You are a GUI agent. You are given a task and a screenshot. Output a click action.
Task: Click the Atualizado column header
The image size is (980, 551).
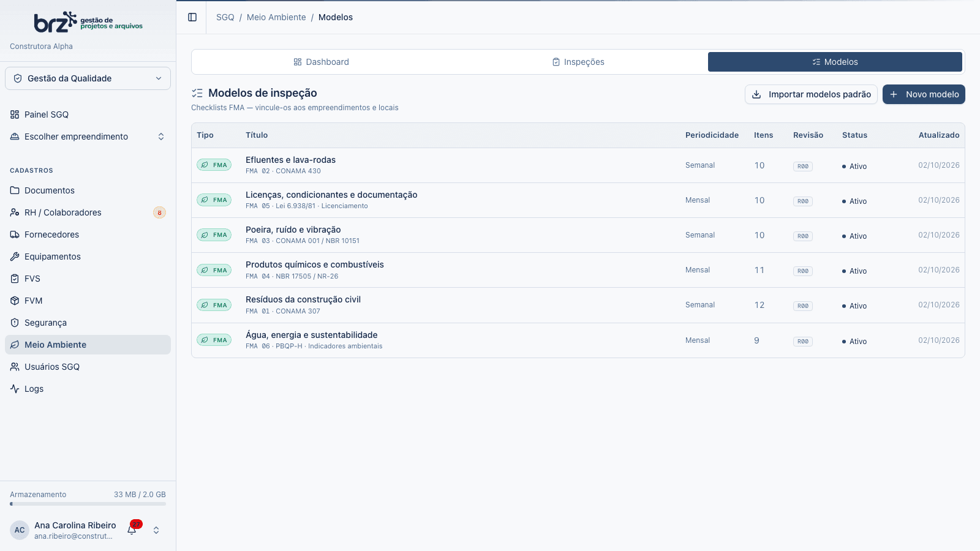pyautogui.click(x=939, y=135)
